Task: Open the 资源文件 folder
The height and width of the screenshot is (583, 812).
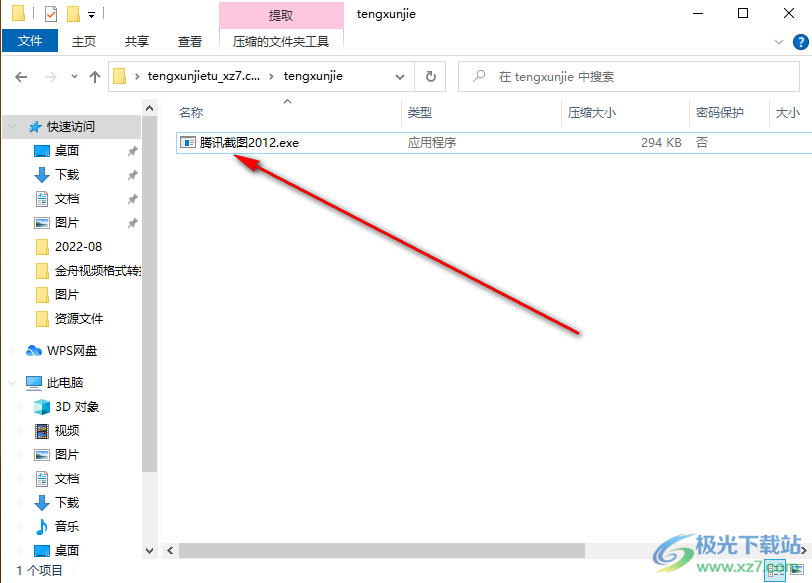Action: (79, 318)
